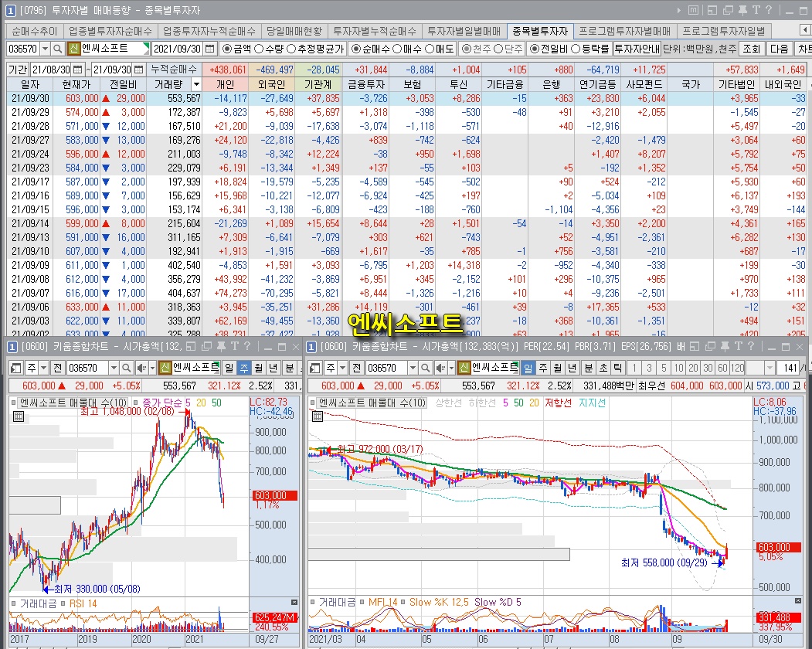Switch to 프로그램투자자별매매 tab

click(624, 31)
